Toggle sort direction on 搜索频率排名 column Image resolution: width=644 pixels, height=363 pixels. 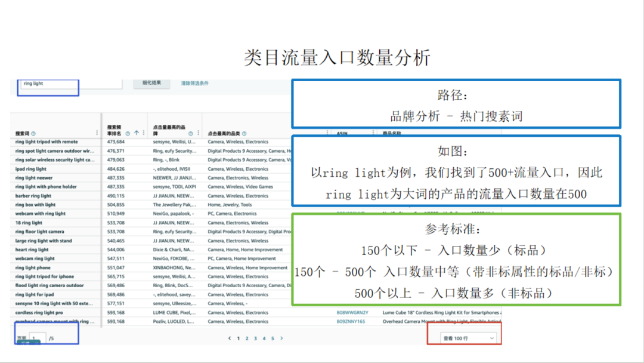(x=136, y=131)
